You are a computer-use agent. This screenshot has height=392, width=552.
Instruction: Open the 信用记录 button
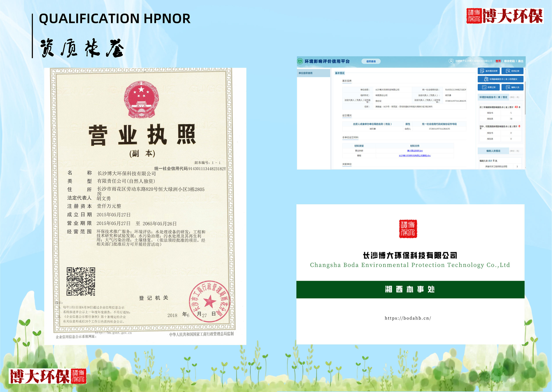click(x=512, y=71)
